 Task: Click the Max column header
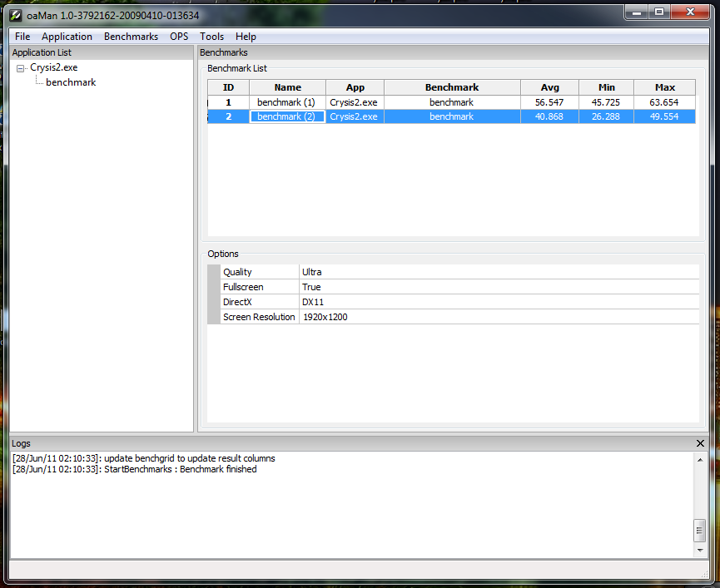click(664, 87)
